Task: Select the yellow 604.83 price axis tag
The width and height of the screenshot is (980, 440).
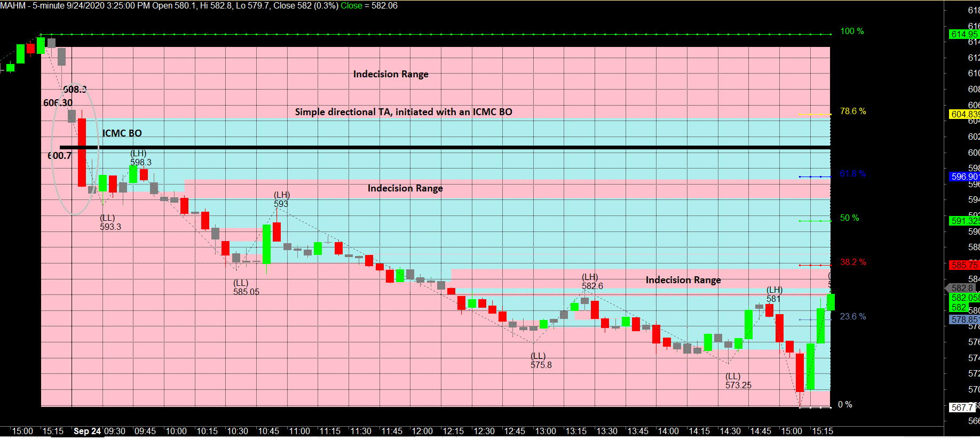Action: click(964, 114)
